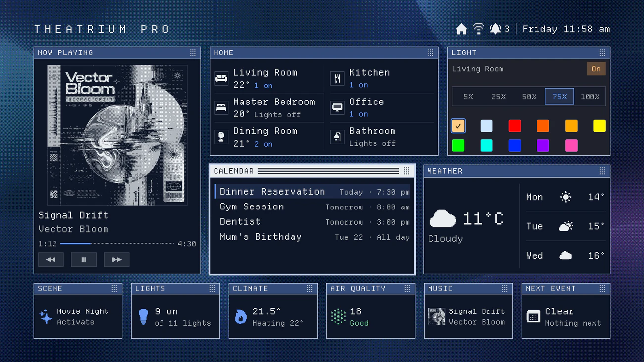
Task: Click the flame icon in Climate tile
Action: (241, 316)
